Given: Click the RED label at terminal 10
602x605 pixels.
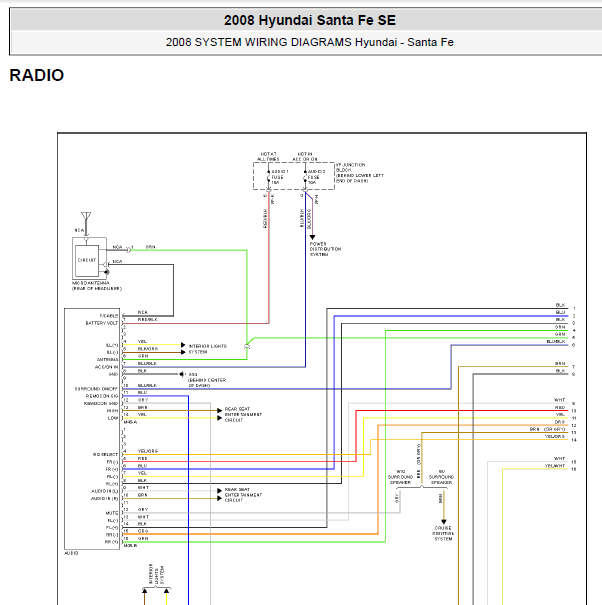Looking at the screenshot, I should (560, 407).
